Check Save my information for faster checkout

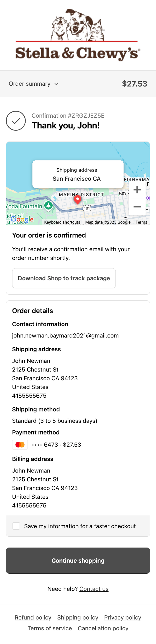point(16,526)
